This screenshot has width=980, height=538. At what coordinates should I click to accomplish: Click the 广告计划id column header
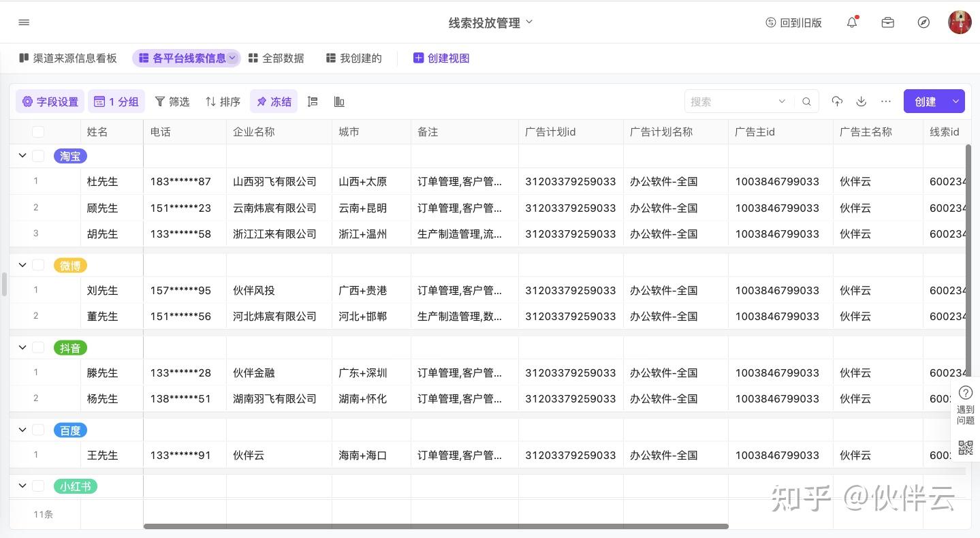(x=571, y=132)
